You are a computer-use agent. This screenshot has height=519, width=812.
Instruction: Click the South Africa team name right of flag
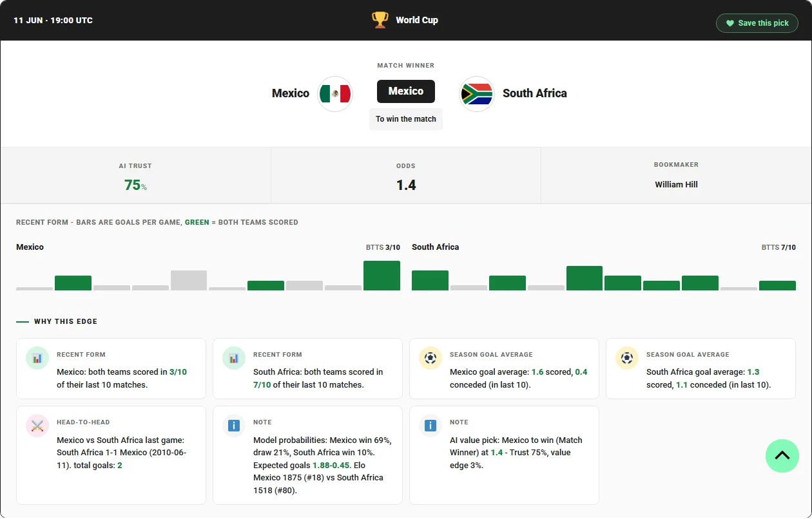[535, 93]
